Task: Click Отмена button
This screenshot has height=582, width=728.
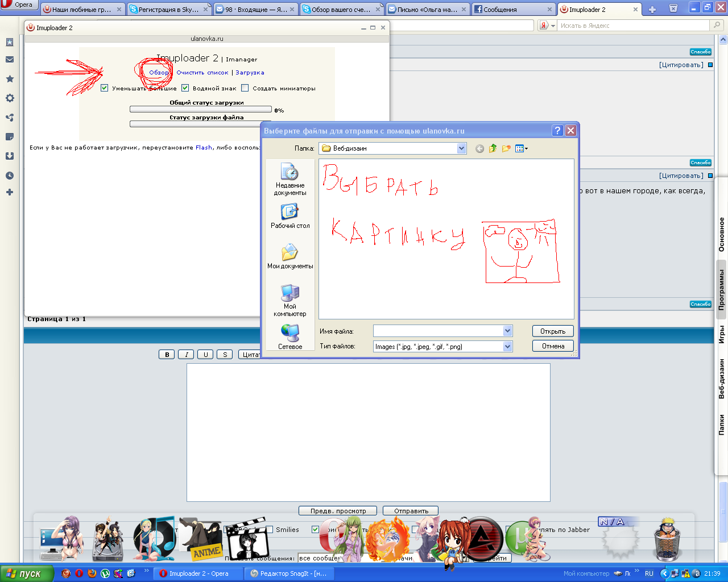Action: click(x=553, y=346)
